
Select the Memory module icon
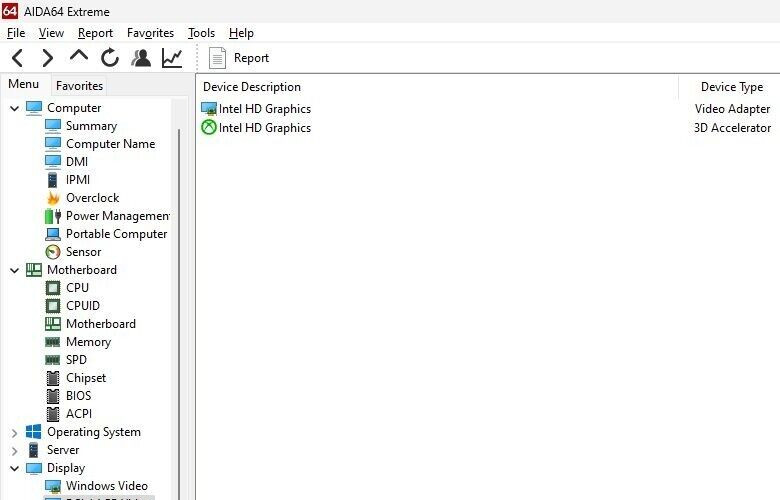click(x=53, y=342)
